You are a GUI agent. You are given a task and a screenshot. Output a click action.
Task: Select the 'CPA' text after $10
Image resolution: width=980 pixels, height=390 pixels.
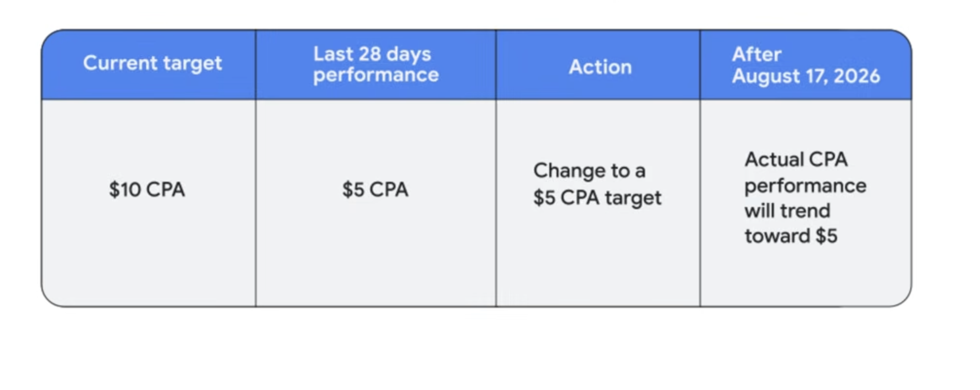[x=166, y=189]
